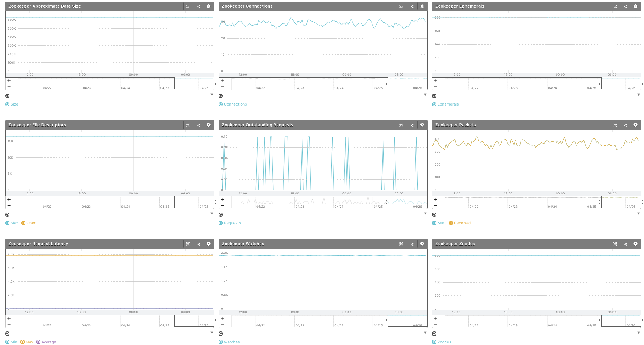644x345 pixels.
Task: Open settings gear on Zookeeper Ephemerals panel
Action: pyautogui.click(x=635, y=6)
